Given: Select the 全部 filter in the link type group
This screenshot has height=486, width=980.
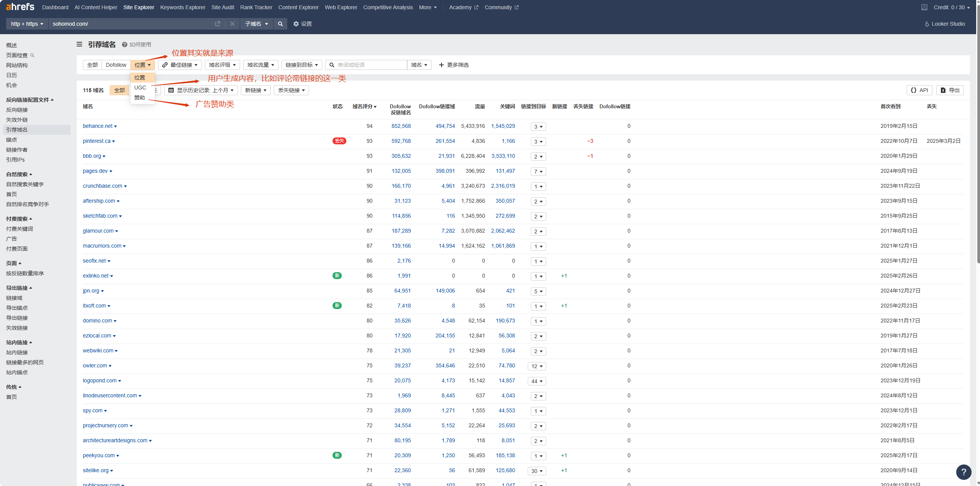Looking at the screenshot, I should [x=92, y=65].
